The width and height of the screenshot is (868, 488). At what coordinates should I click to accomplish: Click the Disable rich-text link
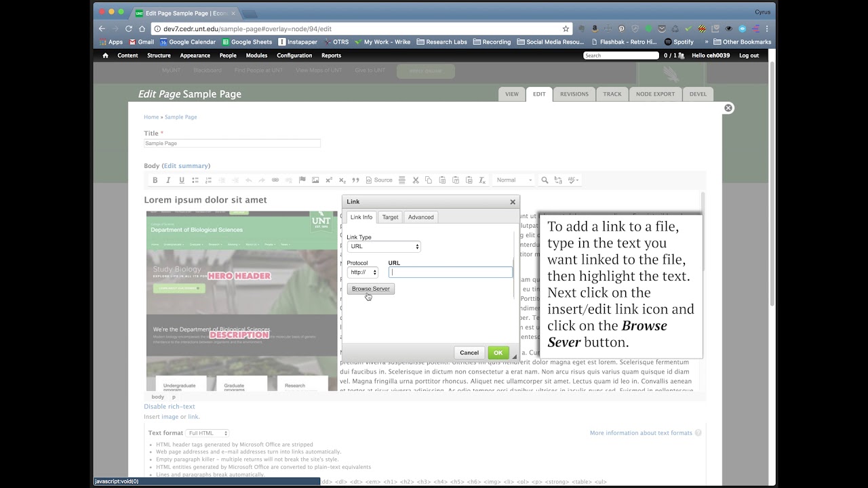170,407
